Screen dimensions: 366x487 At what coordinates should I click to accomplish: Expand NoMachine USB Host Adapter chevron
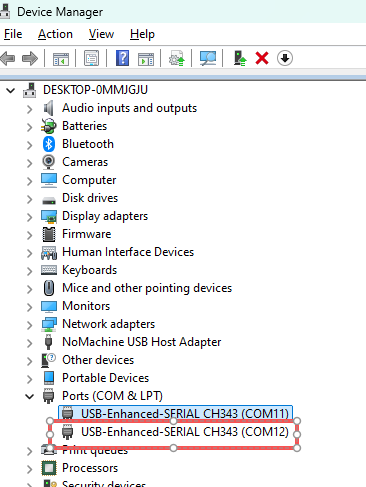point(30,343)
